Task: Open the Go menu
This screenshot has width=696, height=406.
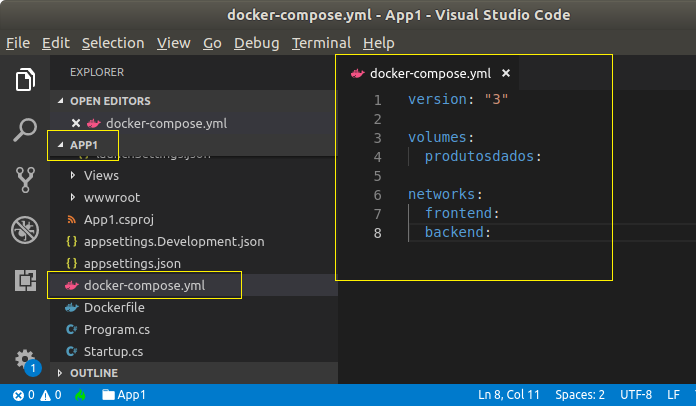Action: 212,43
